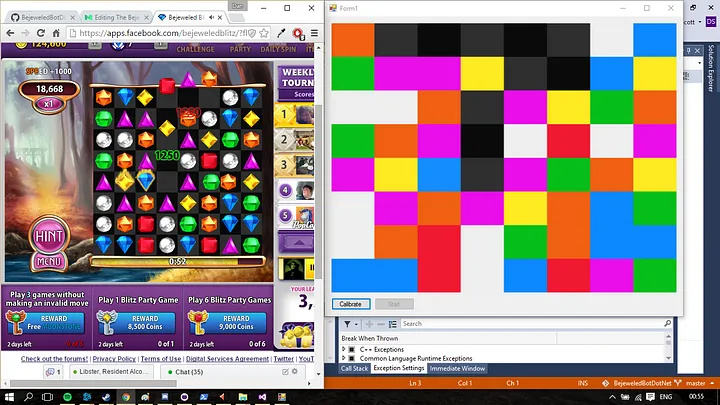This screenshot has width=720, height=405.
Task: Open master branch selector in status bar
Action: (x=696, y=383)
